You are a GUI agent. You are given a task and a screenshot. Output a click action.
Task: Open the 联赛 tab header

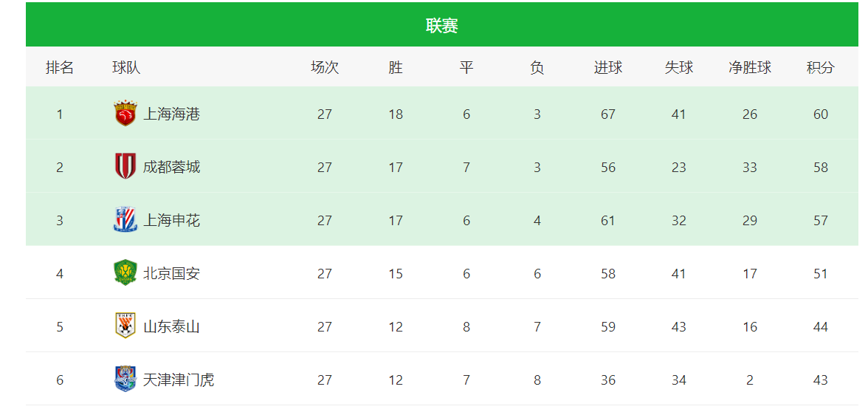(441, 25)
